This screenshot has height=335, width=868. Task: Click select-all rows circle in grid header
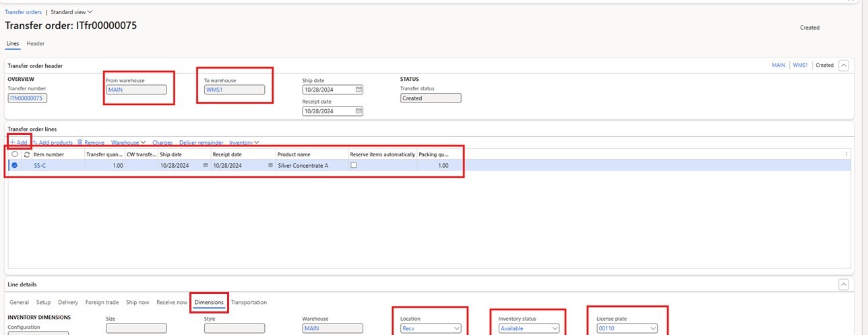pos(15,154)
